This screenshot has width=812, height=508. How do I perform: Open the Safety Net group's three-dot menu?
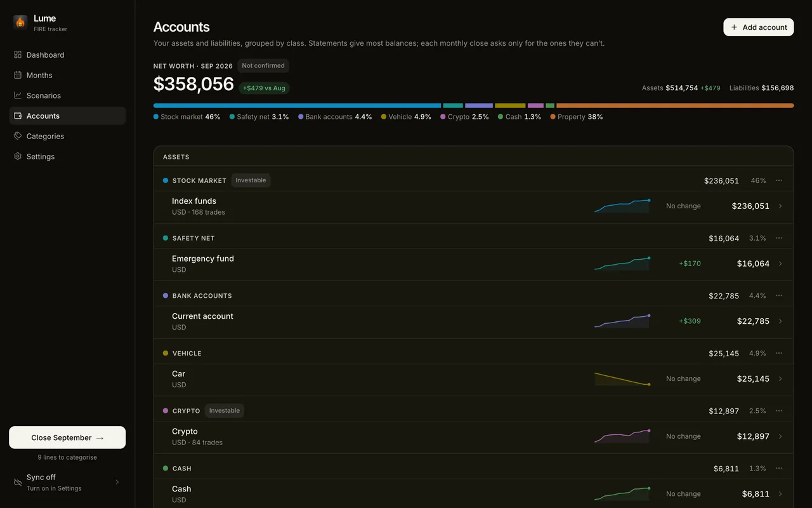coord(779,238)
